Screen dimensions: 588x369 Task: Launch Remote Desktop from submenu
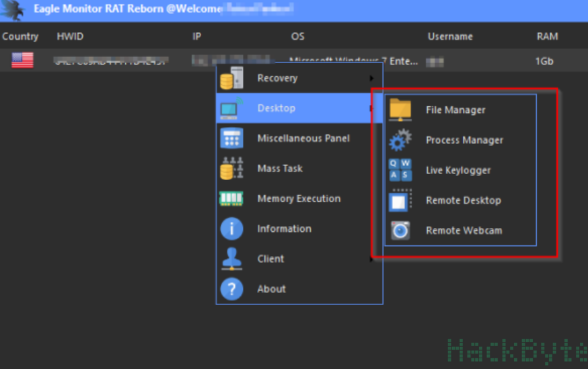(460, 200)
